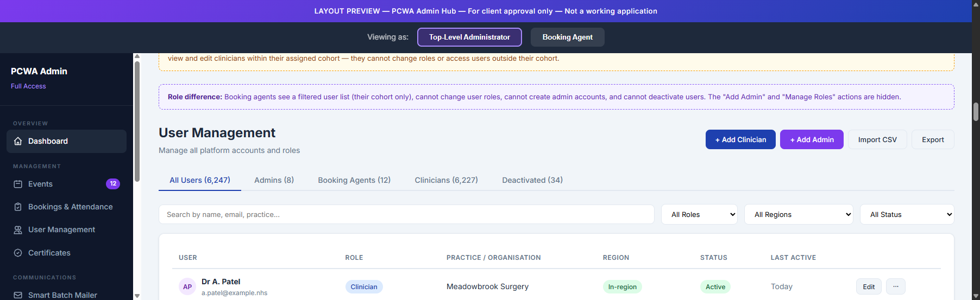980x300 pixels.
Task: Select the Admins (8) tab
Action: pyautogui.click(x=274, y=180)
